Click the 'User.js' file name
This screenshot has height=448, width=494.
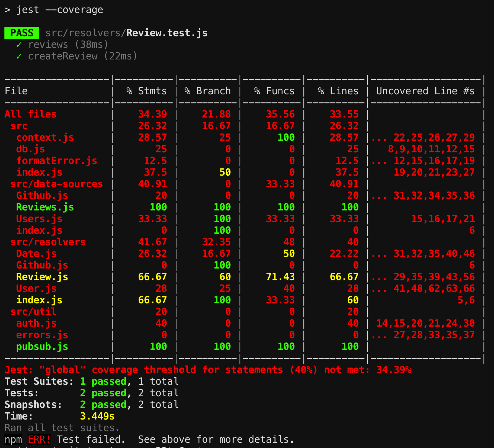[37, 288]
